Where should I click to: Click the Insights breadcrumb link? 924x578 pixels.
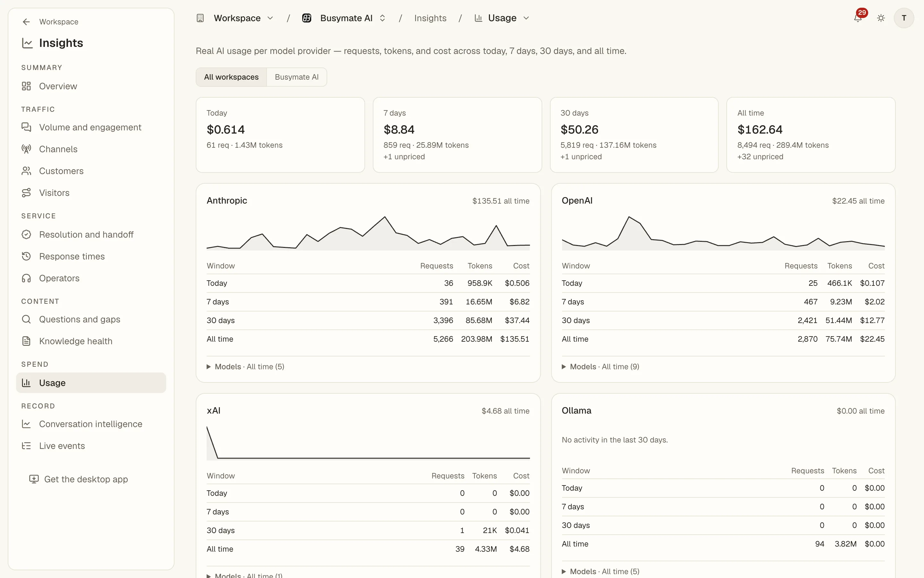click(430, 18)
